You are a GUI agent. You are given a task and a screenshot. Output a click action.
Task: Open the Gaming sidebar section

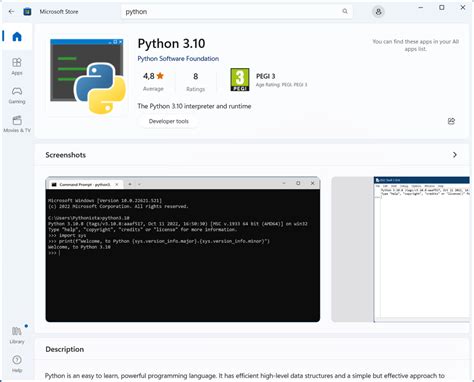pyautogui.click(x=17, y=95)
